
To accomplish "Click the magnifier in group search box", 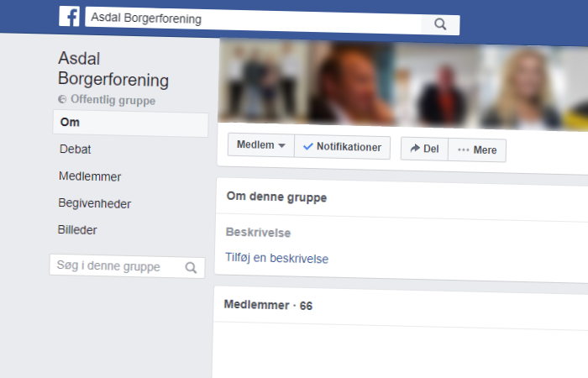I will (x=191, y=268).
